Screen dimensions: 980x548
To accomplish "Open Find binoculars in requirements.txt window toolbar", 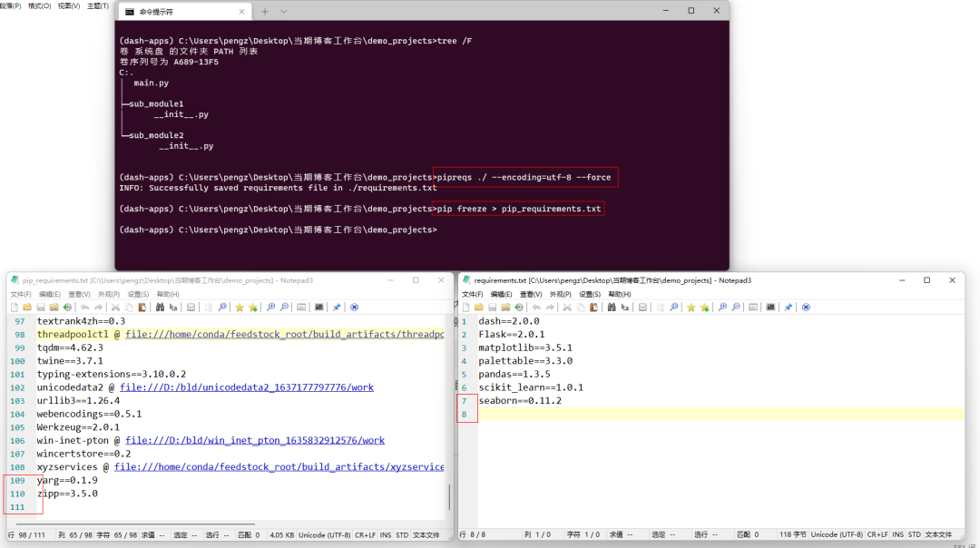I will pyautogui.click(x=612, y=308).
